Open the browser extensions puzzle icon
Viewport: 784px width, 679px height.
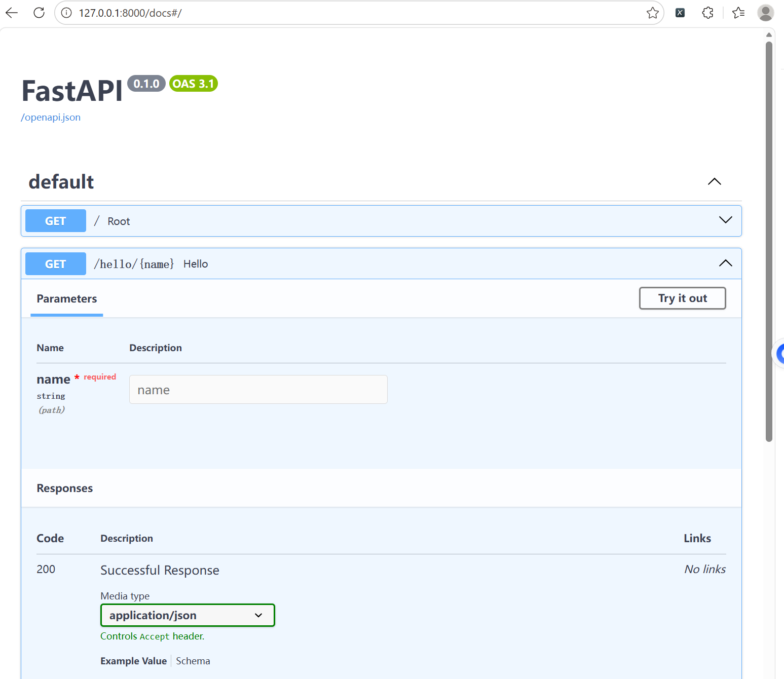point(708,13)
